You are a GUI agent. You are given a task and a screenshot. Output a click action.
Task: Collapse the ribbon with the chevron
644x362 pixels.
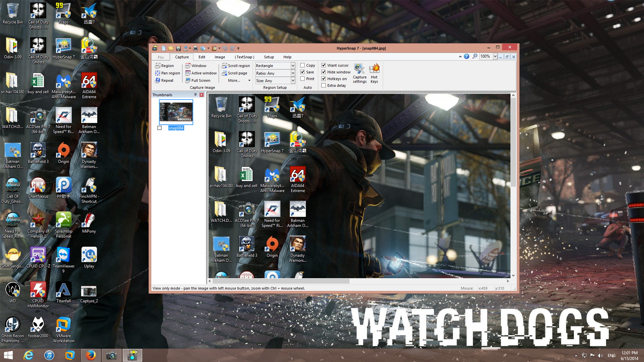point(460,56)
